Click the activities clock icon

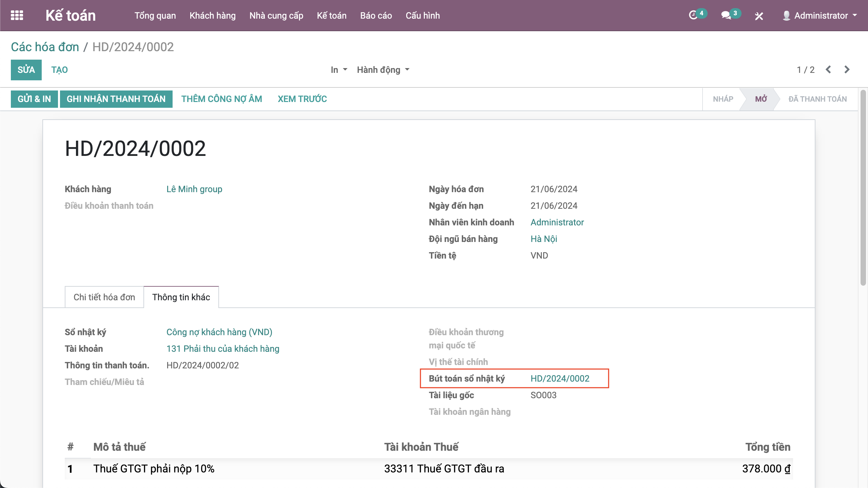tap(693, 15)
